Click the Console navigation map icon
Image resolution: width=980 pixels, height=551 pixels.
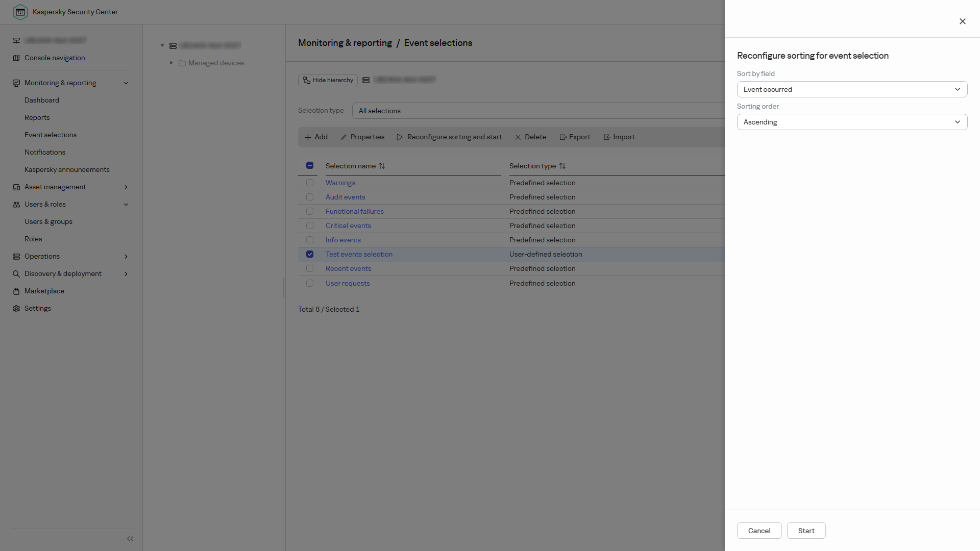[x=16, y=58]
